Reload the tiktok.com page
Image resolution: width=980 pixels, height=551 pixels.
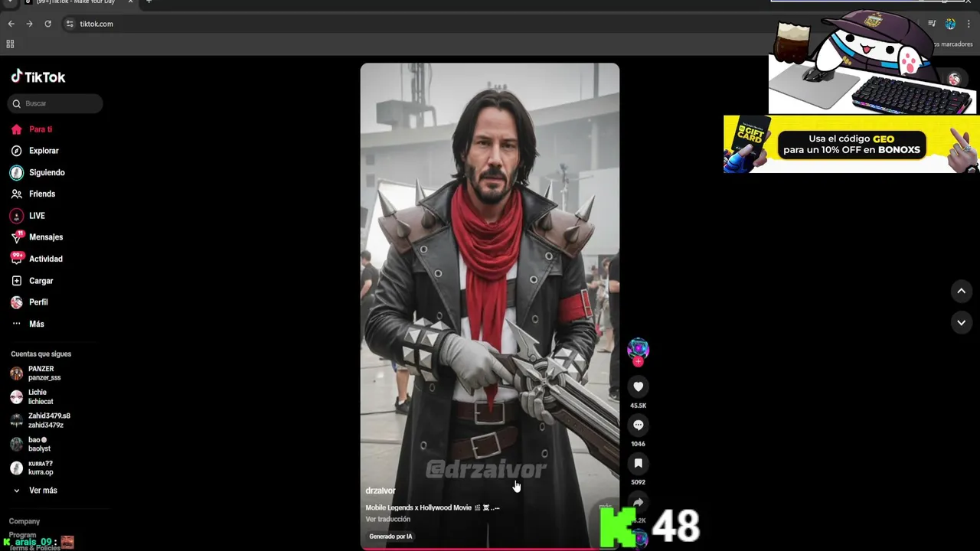[47, 24]
